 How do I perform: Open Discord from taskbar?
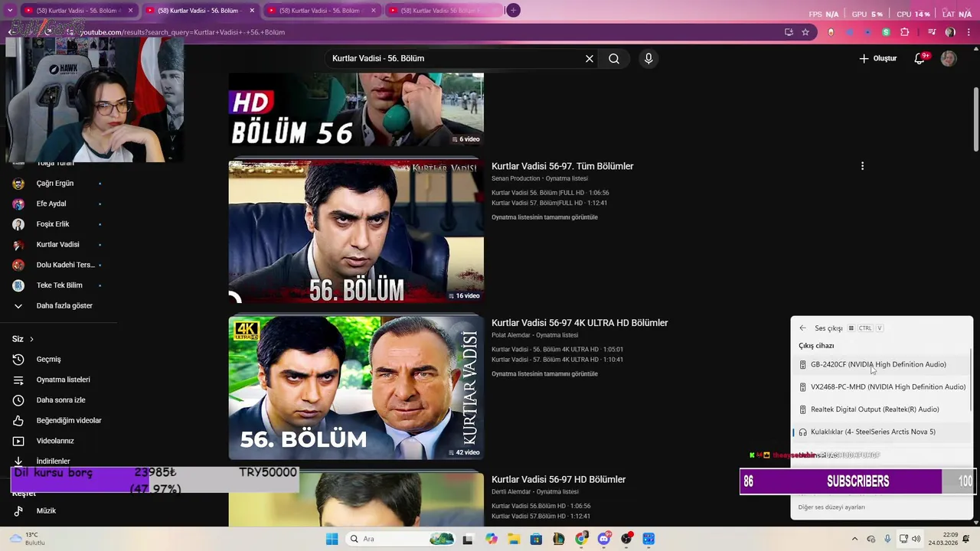(x=604, y=539)
